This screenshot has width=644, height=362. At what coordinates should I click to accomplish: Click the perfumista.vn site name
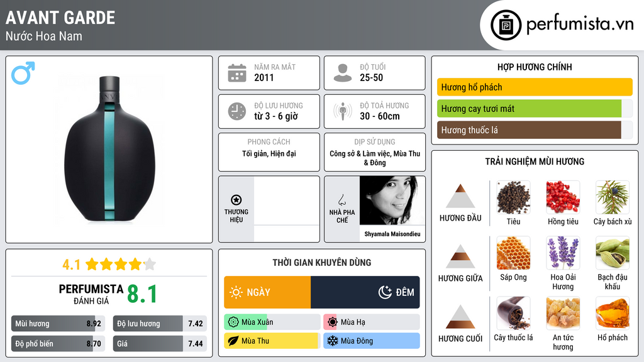pyautogui.click(x=580, y=24)
